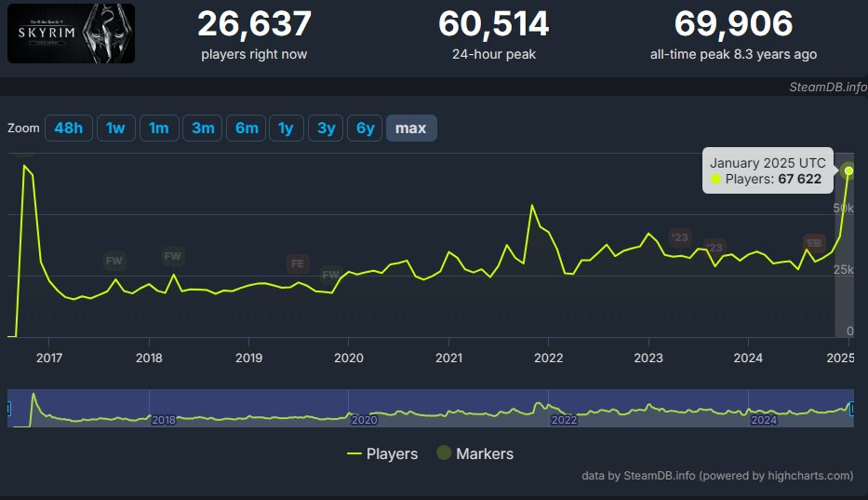Click the FW marker left of 2018
This screenshot has width=868, height=500.
click(x=114, y=261)
